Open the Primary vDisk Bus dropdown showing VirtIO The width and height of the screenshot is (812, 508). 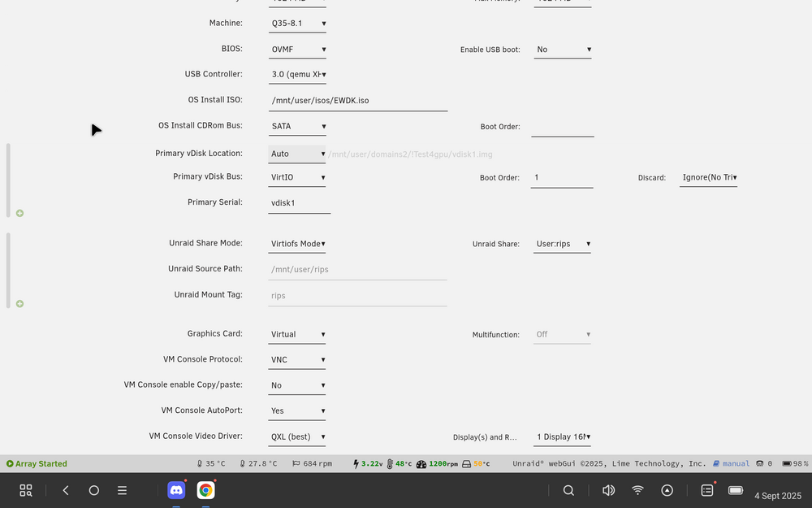297,177
